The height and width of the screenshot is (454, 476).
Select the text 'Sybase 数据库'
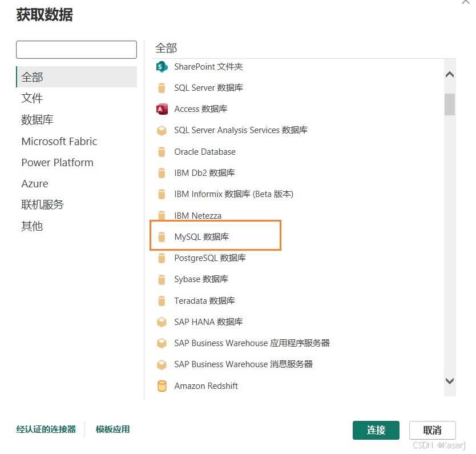click(x=201, y=279)
